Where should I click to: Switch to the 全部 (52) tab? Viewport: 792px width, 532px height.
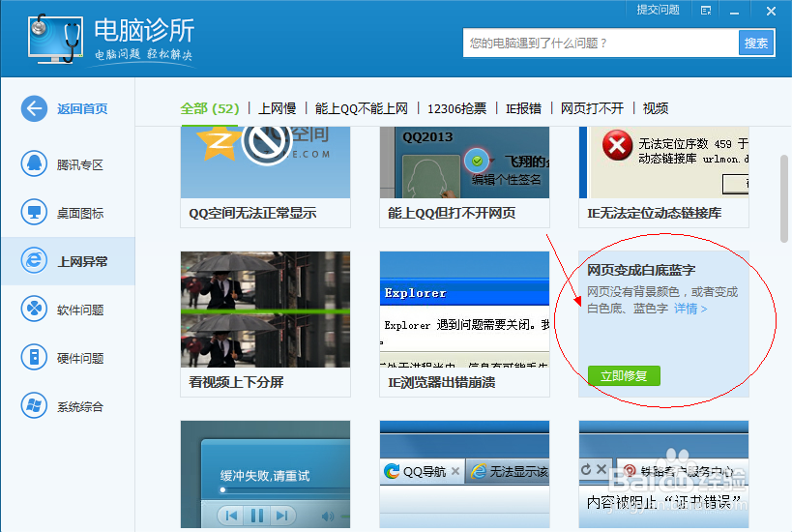(210, 108)
